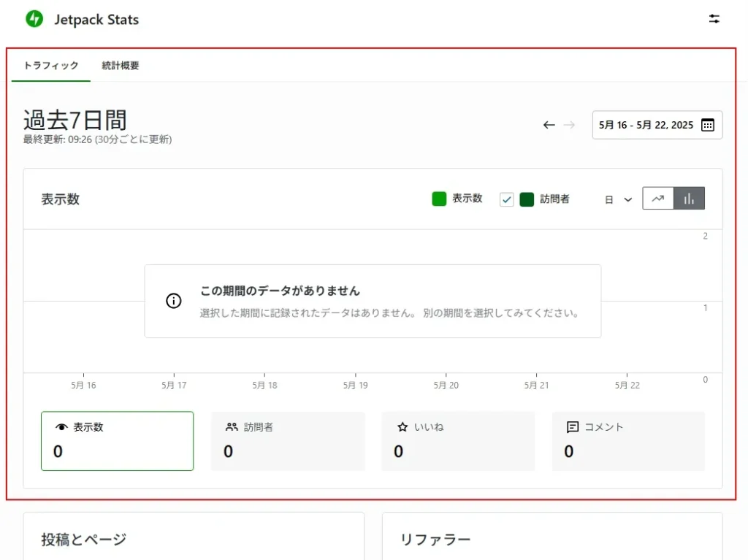
Task: Click the リファラー section heading
Action: pyautogui.click(x=435, y=540)
